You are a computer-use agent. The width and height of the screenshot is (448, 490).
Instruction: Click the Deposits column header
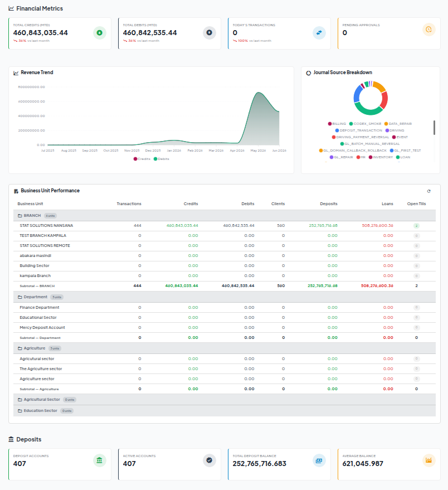click(329, 204)
